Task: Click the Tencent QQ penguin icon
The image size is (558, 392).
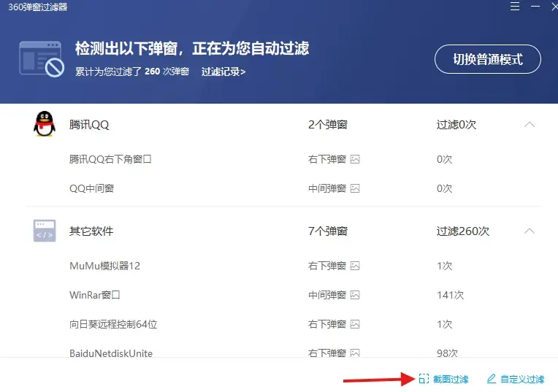Action: tap(45, 124)
